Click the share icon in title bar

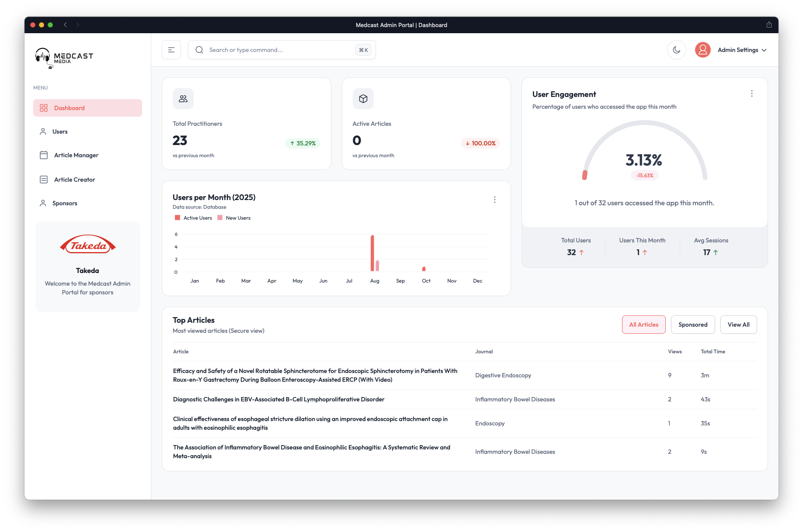[769, 25]
